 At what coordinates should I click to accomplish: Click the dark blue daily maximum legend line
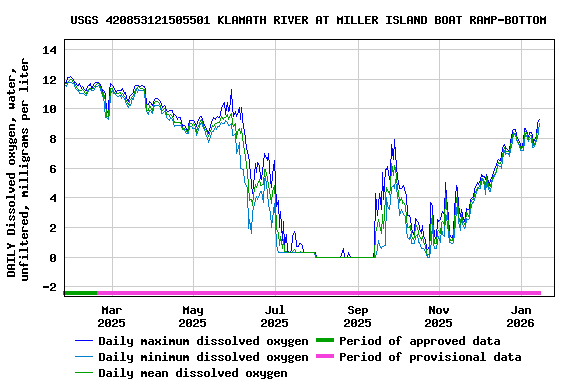click(84, 341)
